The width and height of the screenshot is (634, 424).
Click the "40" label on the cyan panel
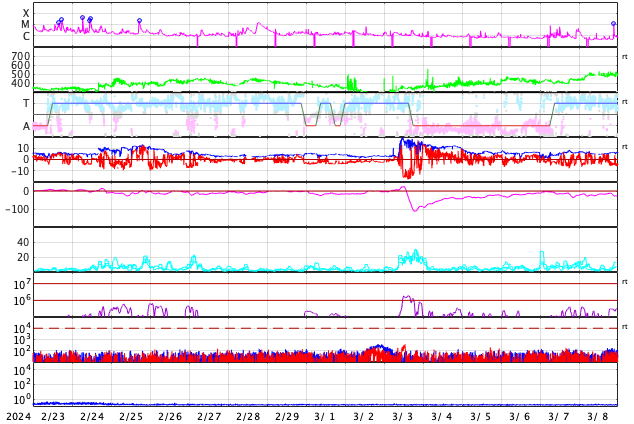coord(23,243)
